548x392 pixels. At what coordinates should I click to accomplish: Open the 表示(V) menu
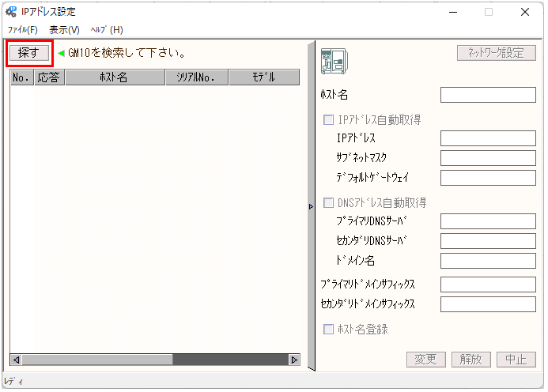tap(64, 30)
